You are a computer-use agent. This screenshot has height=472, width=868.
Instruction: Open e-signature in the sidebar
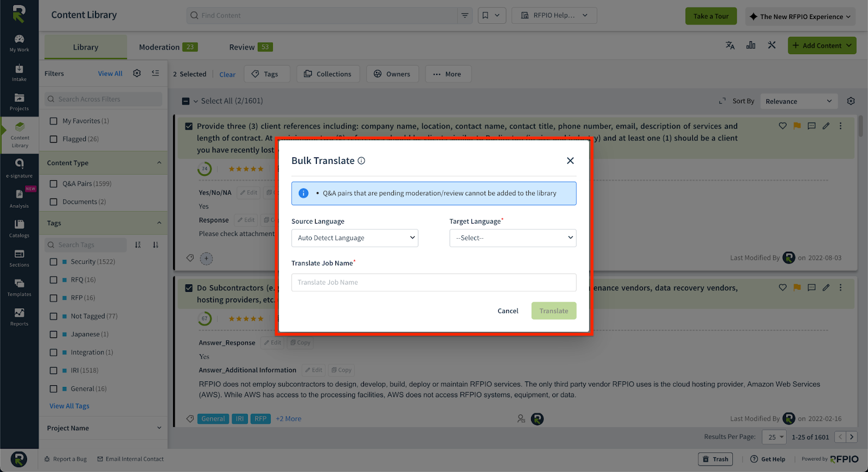pos(19,169)
